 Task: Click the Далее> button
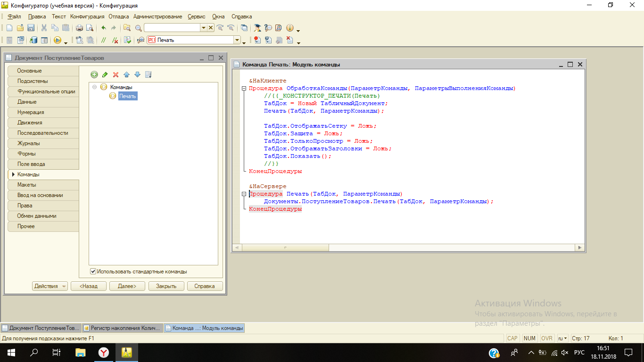(127, 286)
